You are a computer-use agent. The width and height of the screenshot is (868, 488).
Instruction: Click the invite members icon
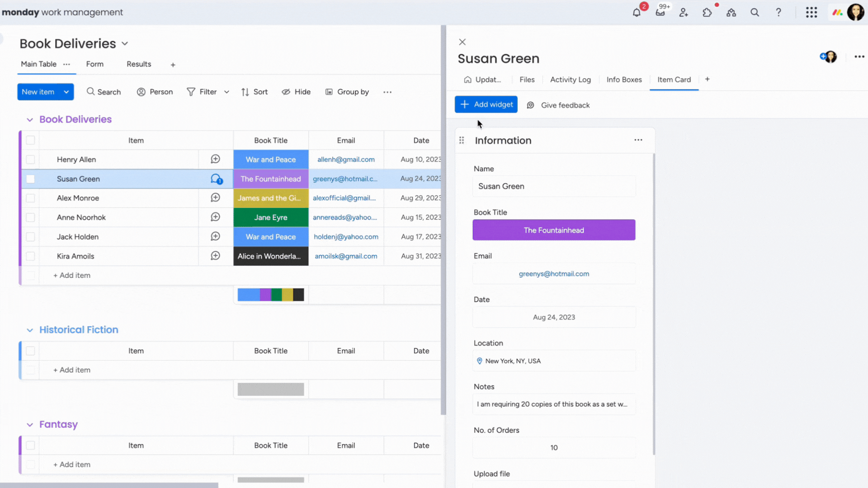pyautogui.click(x=684, y=13)
